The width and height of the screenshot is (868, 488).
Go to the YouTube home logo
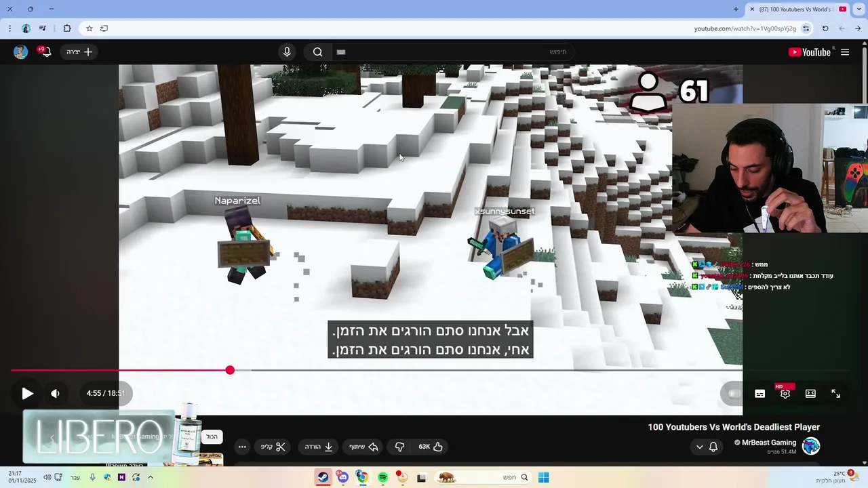pos(810,52)
